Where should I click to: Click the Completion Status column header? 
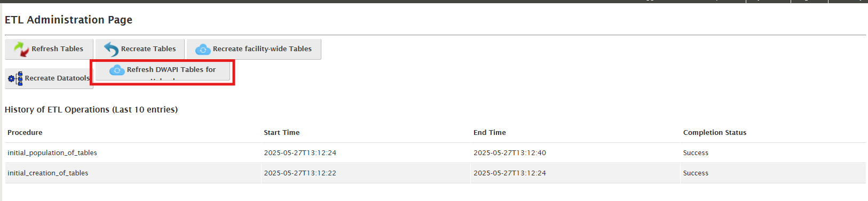715,132
